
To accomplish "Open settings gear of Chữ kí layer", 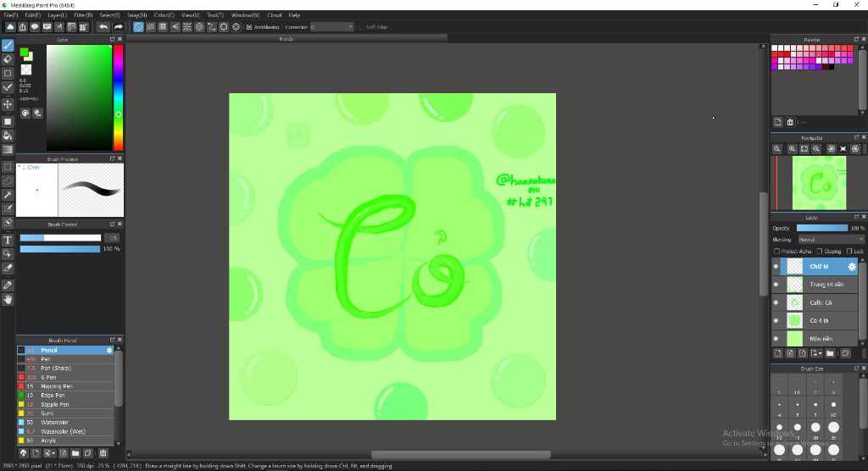I will click(x=851, y=267).
